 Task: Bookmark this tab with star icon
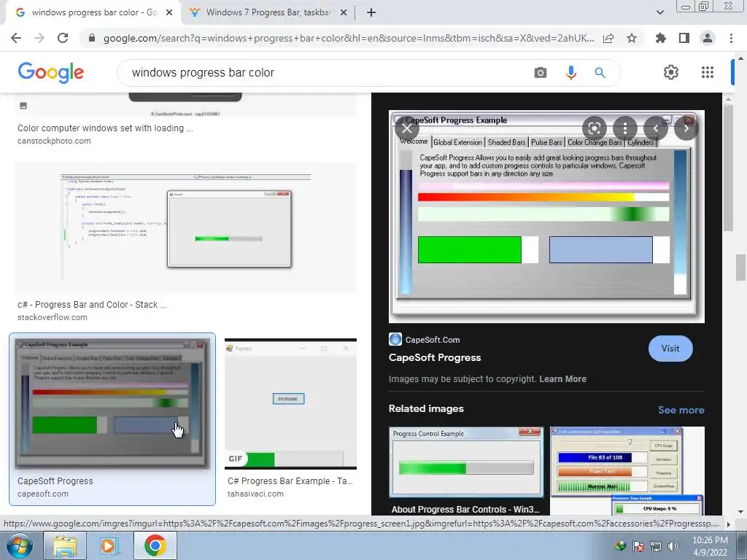(x=632, y=38)
